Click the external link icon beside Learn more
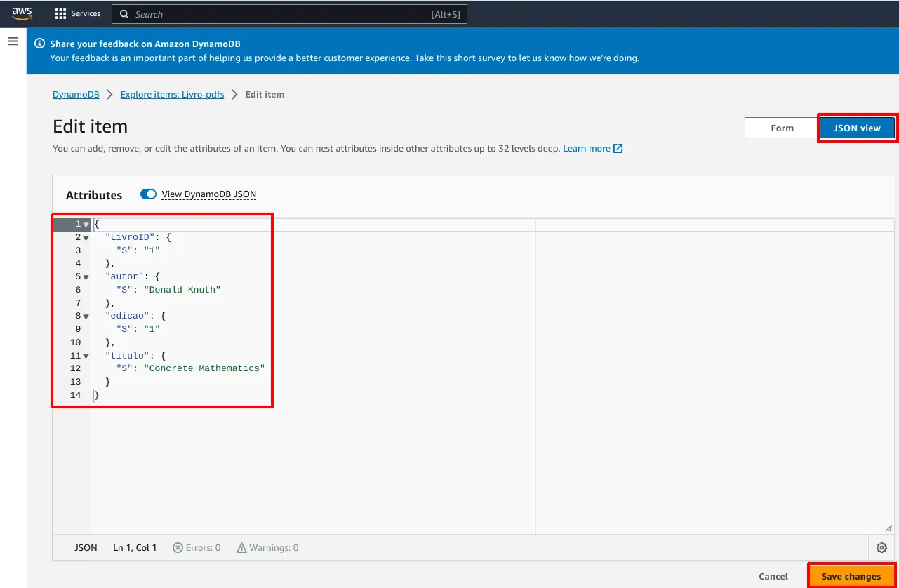899x588 pixels. click(618, 149)
